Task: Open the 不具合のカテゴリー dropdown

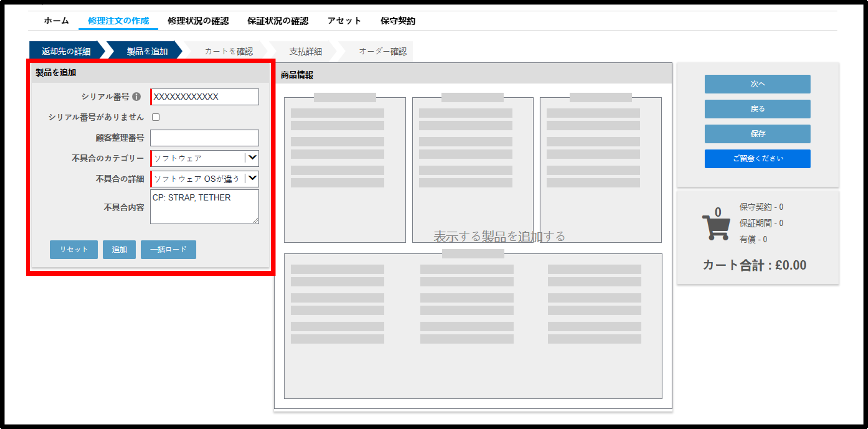Action: (x=205, y=158)
